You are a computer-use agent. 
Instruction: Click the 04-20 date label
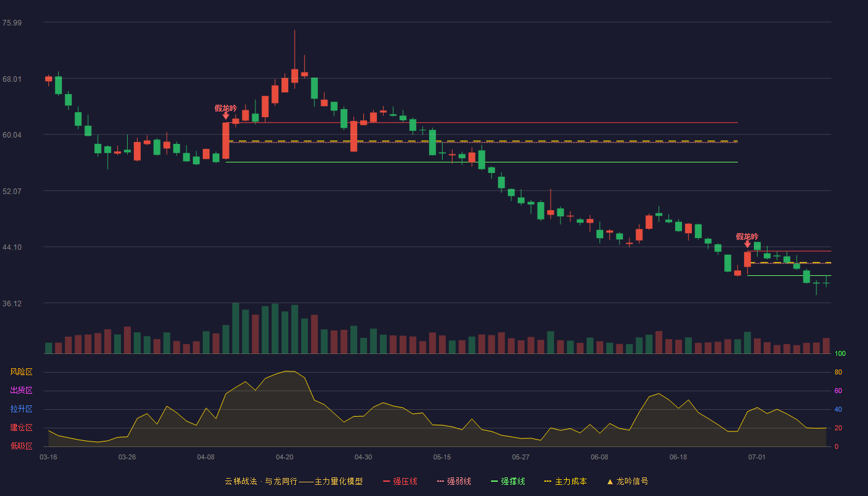(x=285, y=457)
